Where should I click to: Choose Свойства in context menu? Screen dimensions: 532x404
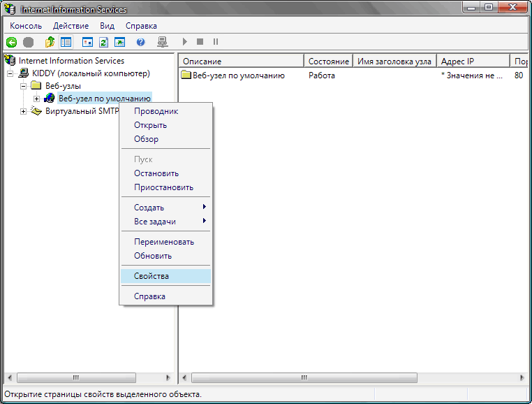166,276
